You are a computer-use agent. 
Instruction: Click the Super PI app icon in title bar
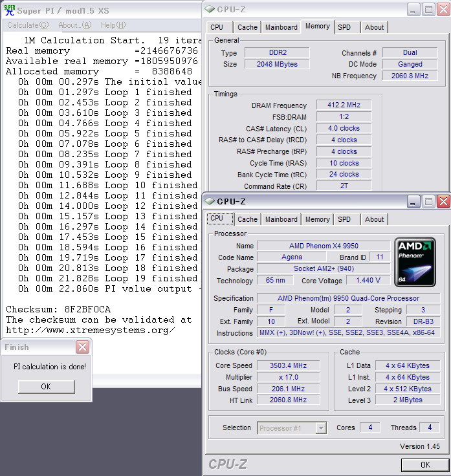pos(10,10)
